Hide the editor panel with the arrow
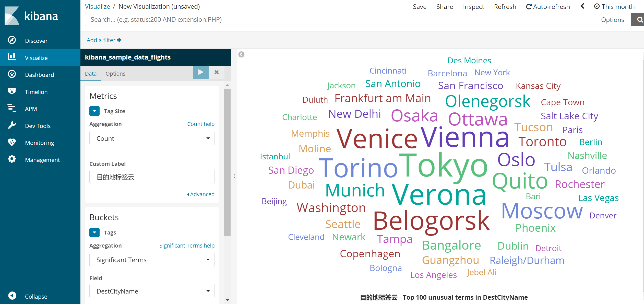This screenshot has width=644, height=304. (241, 54)
